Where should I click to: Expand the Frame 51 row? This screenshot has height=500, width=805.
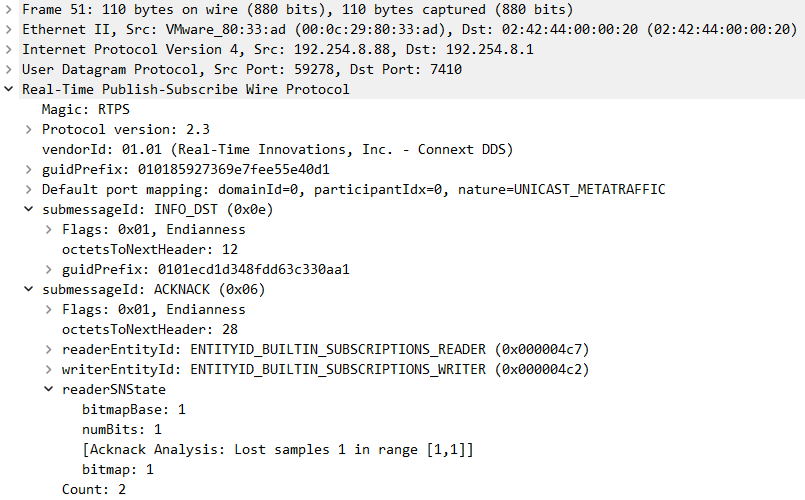(9, 9)
